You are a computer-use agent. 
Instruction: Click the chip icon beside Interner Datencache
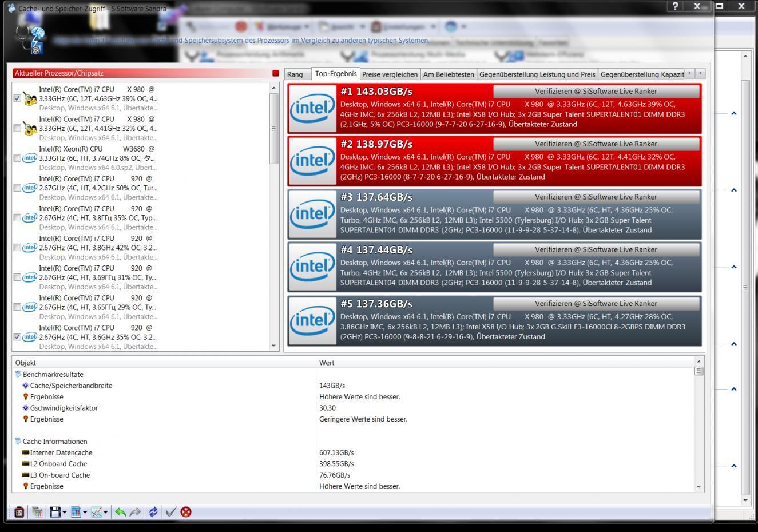(x=25, y=452)
